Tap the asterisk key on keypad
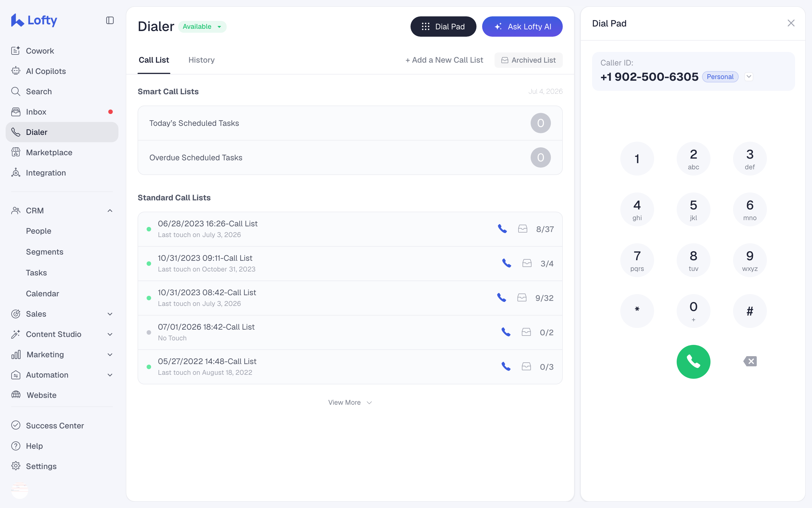The width and height of the screenshot is (812, 508). pos(637,311)
